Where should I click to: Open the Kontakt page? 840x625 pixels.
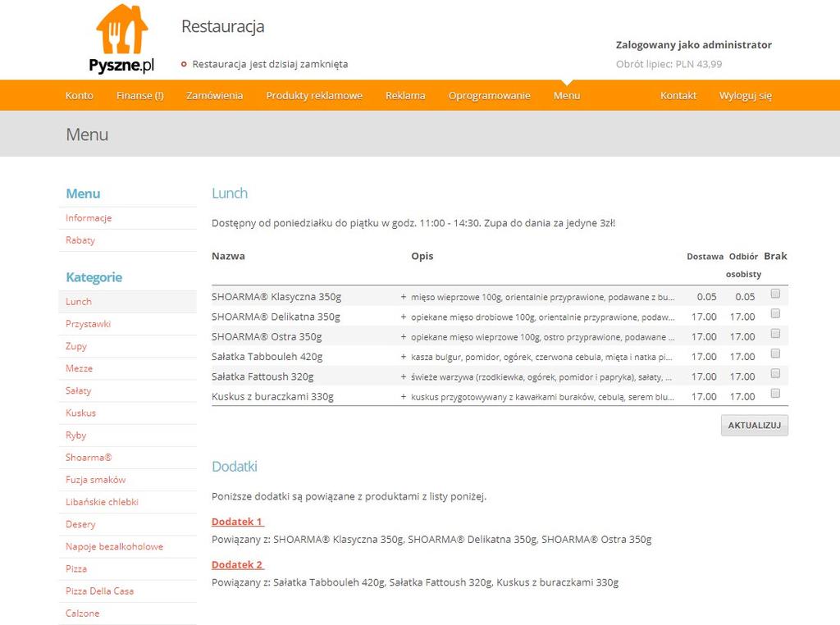(x=678, y=95)
